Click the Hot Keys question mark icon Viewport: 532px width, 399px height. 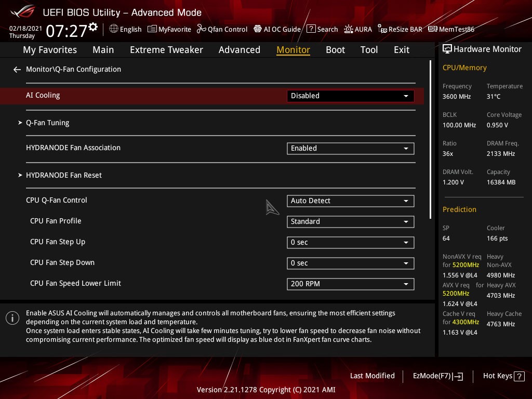coord(519,376)
